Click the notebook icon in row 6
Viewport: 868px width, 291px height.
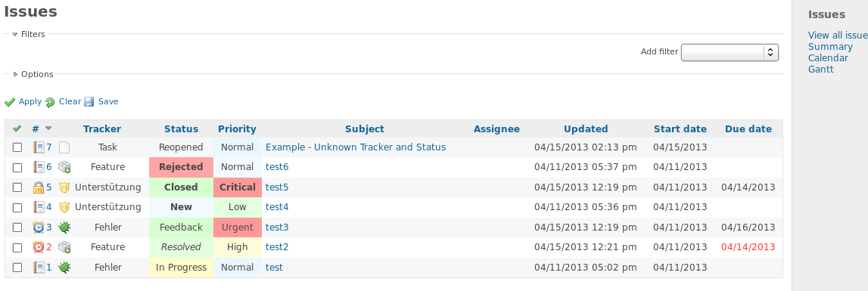click(39, 167)
